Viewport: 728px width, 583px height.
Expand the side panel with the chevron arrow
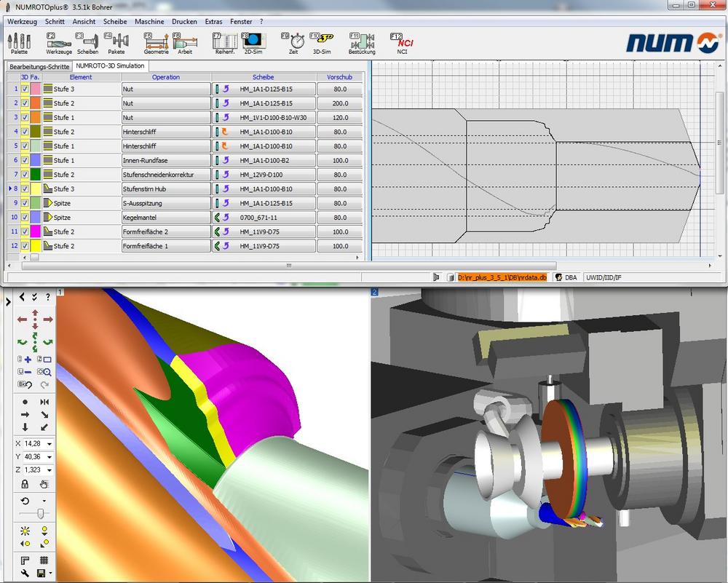coord(8,302)
